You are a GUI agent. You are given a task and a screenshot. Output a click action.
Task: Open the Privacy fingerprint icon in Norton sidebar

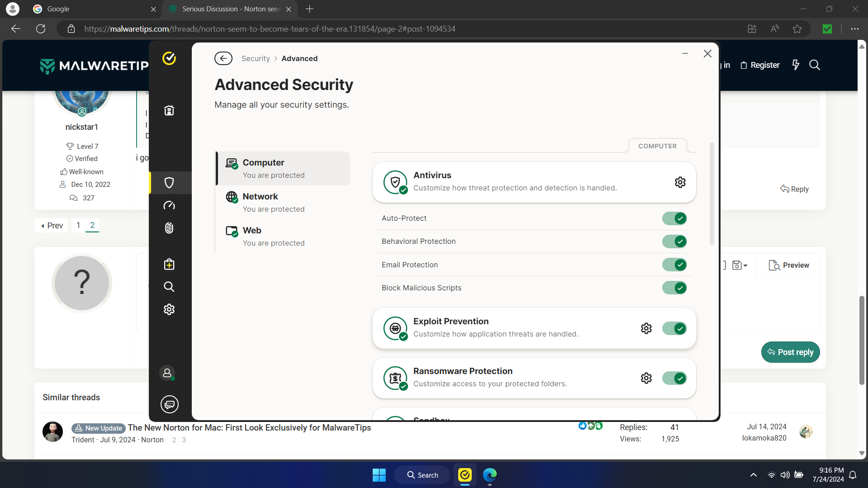click(x=169, y=228)
